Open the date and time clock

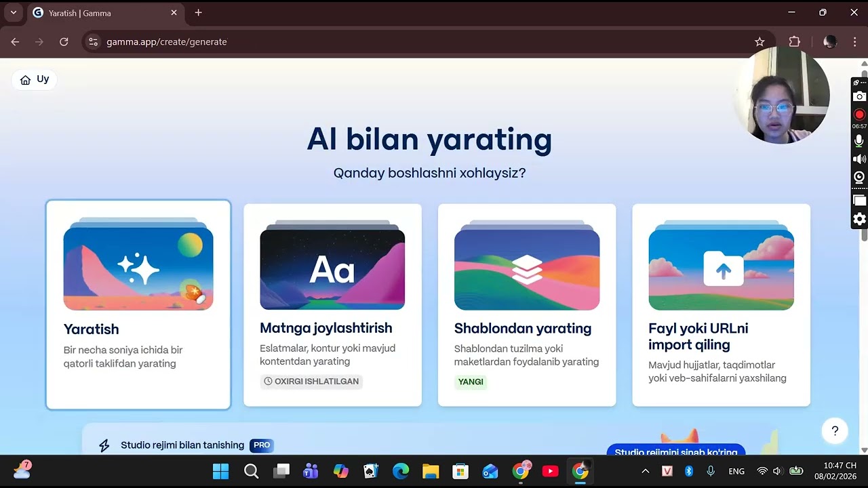[x=835, y=471]
